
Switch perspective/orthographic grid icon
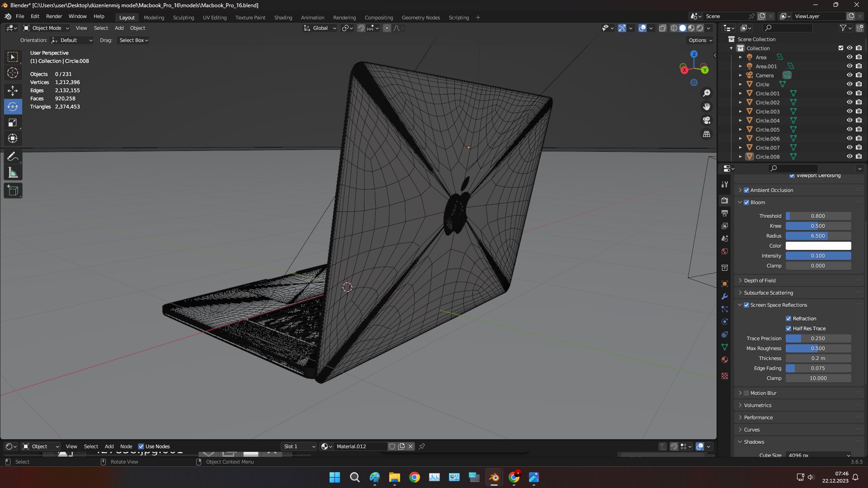coord(706,134)
